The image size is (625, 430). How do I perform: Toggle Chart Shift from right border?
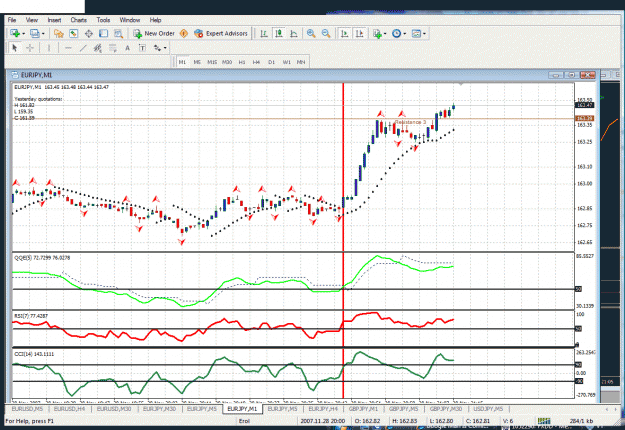coord(360,33)
